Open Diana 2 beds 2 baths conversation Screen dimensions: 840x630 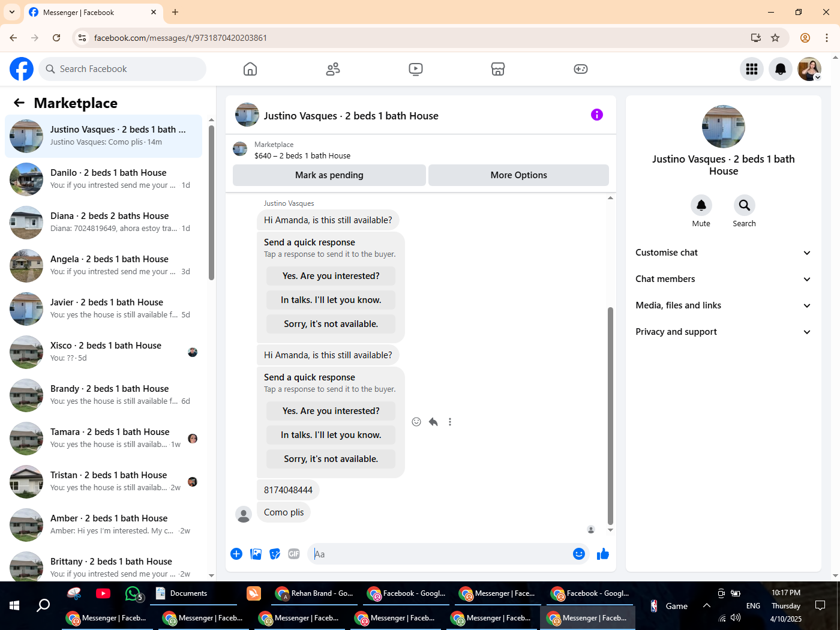click(x=104, y=223)
